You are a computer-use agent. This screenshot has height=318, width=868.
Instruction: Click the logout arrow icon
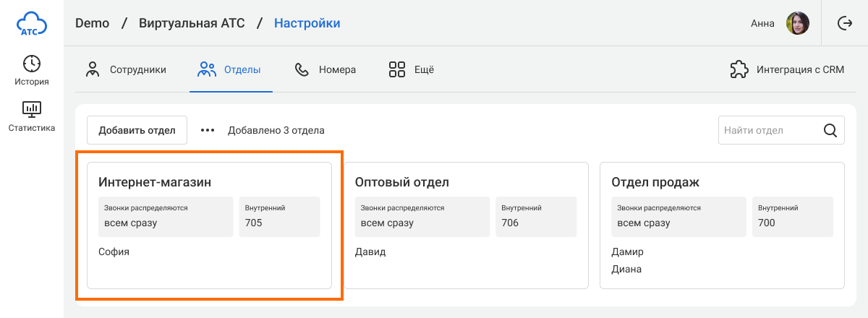844,24
